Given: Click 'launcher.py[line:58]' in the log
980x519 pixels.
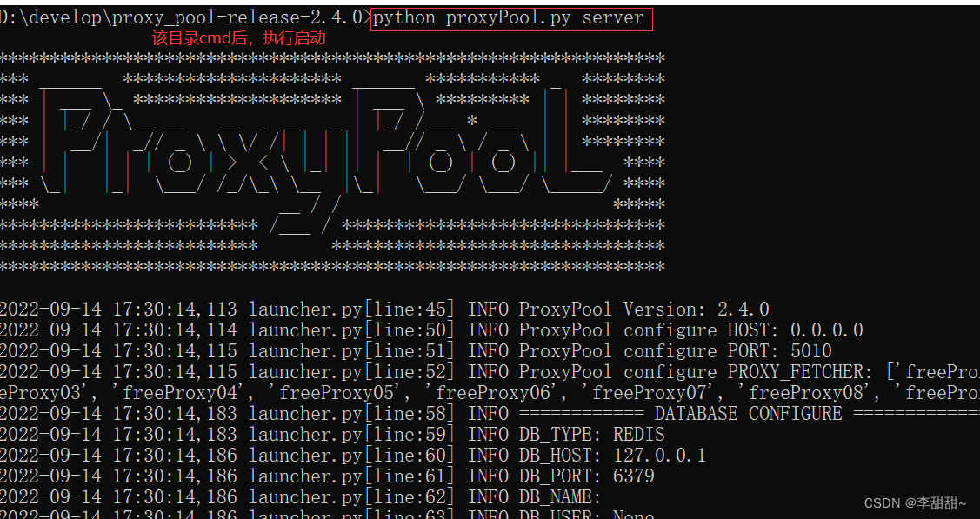Looking at the screenshot, I should tap(352, 414).
